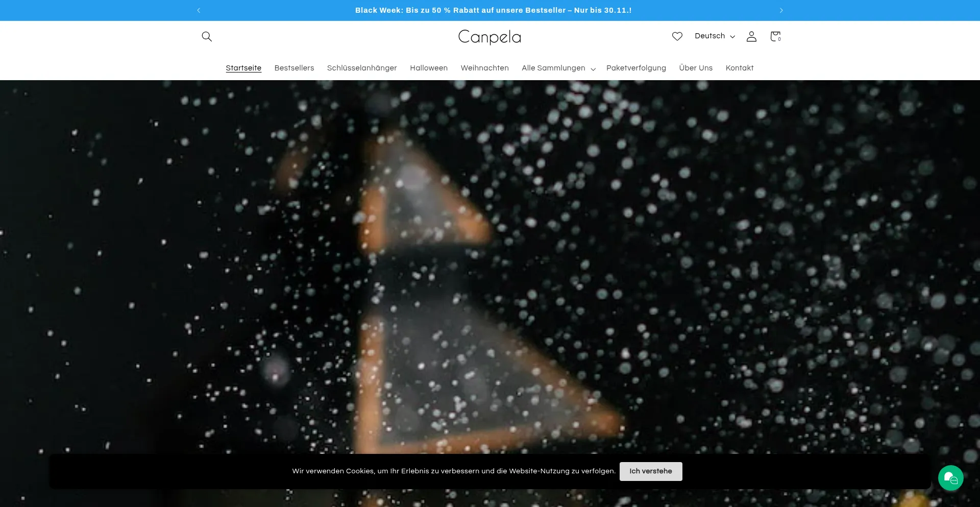Go to the Kontakt page
Screen dimensions: 980x507
pos(740,68)
